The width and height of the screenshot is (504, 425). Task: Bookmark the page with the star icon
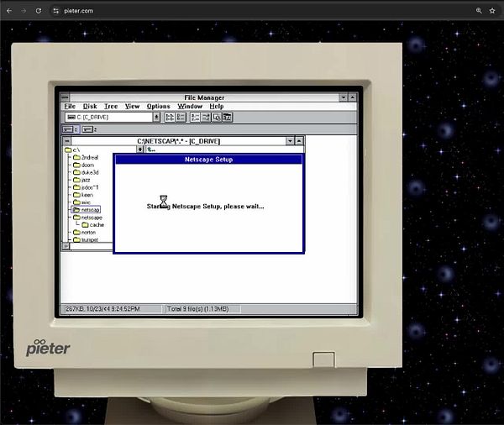(x=492, y=11)
